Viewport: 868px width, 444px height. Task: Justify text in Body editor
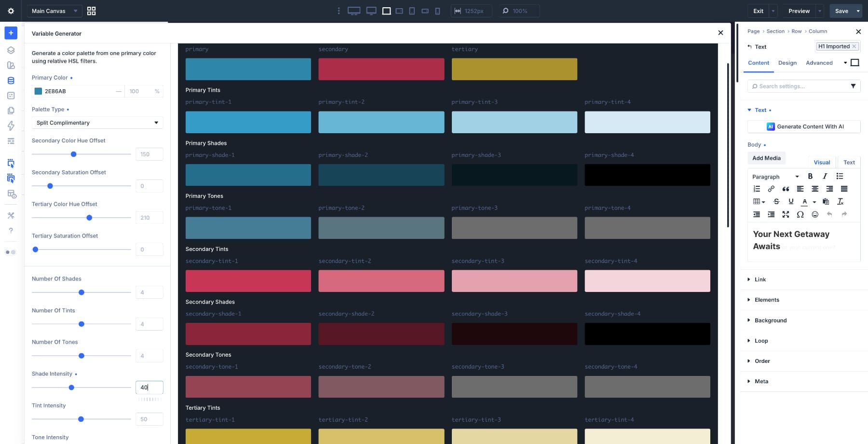click(x=844, y=189)
